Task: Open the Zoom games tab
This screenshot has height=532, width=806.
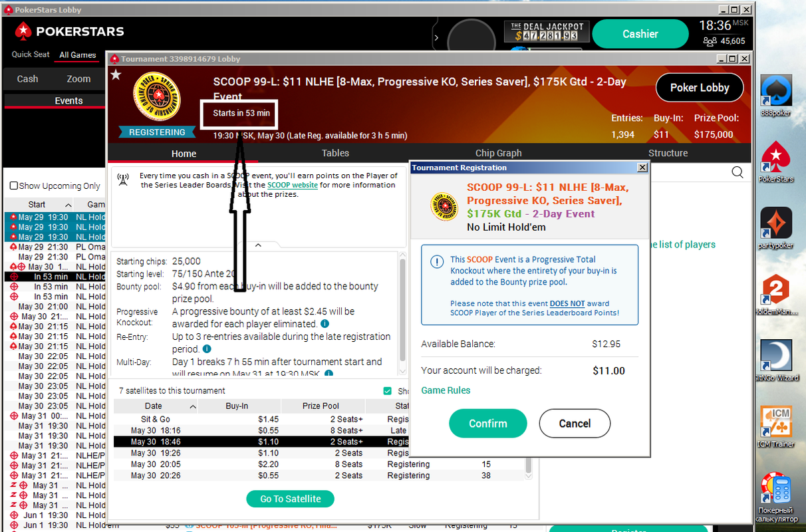Action: click(78, 78)
